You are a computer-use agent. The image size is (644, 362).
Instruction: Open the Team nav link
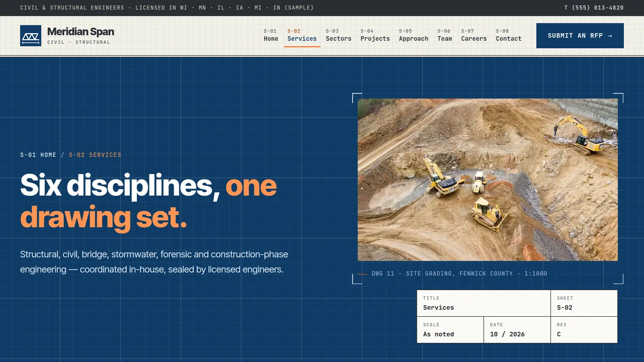coord(445,35)
